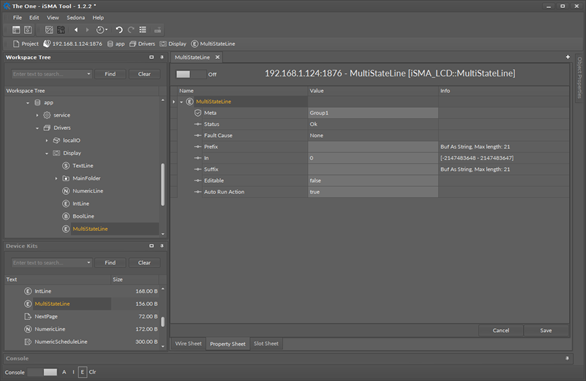Click Clear in the Workspace Tree panel

[144, 74]
